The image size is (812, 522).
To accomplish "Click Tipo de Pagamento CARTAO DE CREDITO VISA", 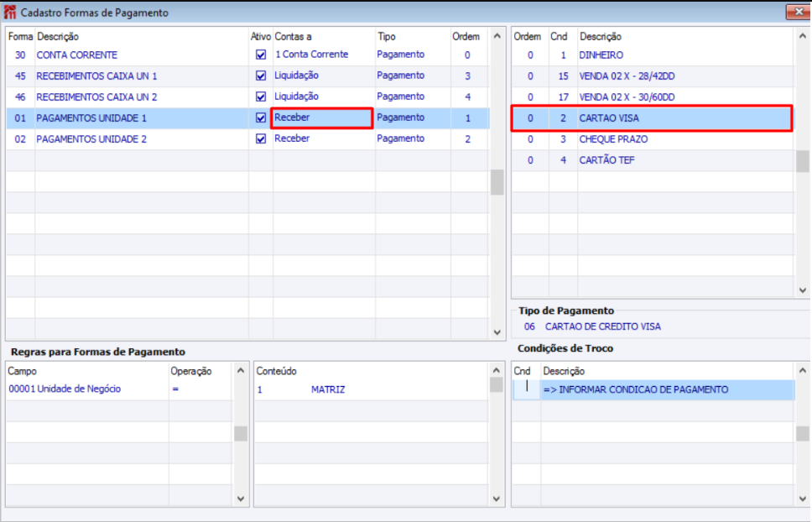I will click(x=603, y=326).
